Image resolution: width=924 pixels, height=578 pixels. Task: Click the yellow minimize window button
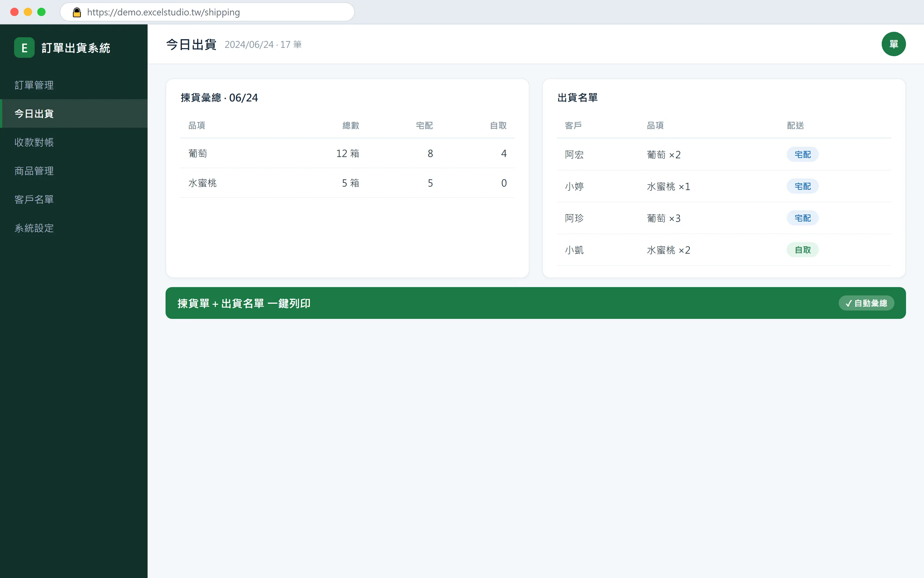click(x=28, y=12)
